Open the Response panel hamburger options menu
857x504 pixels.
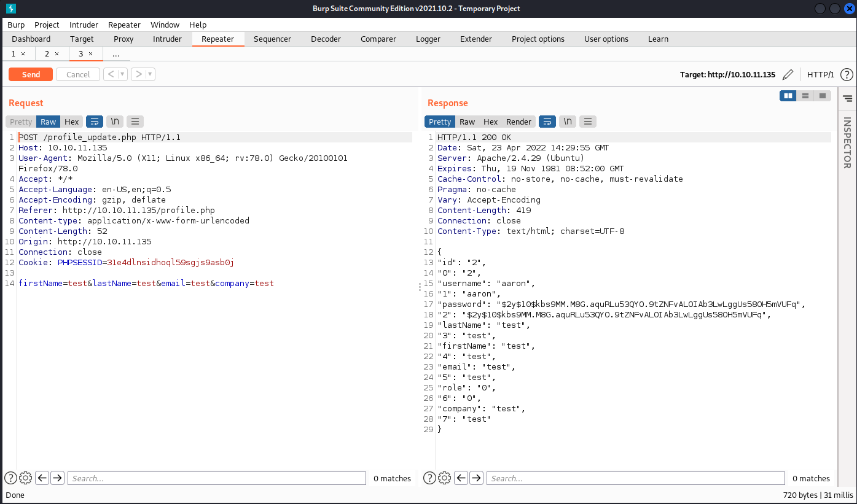coord(588,122)
